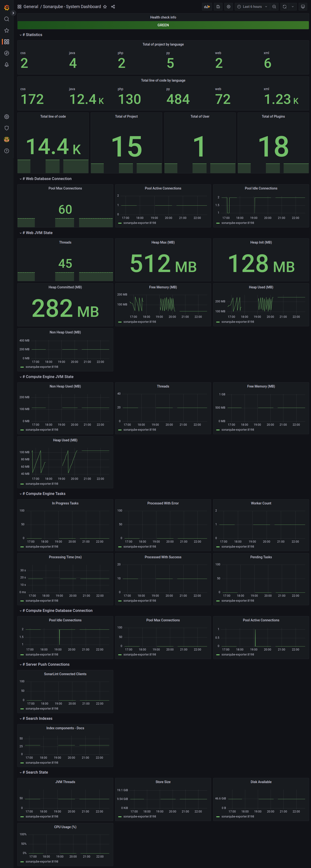Image resolution: width=311 pixels, height=868 pixels.
Task: Open the Total line of code panel title
Action: click(x=53, y=117)
